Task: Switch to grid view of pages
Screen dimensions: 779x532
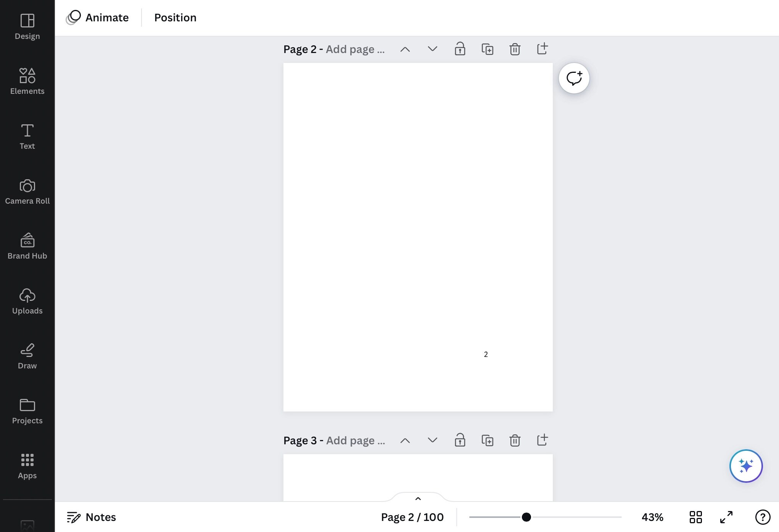Action: point(696,517)
